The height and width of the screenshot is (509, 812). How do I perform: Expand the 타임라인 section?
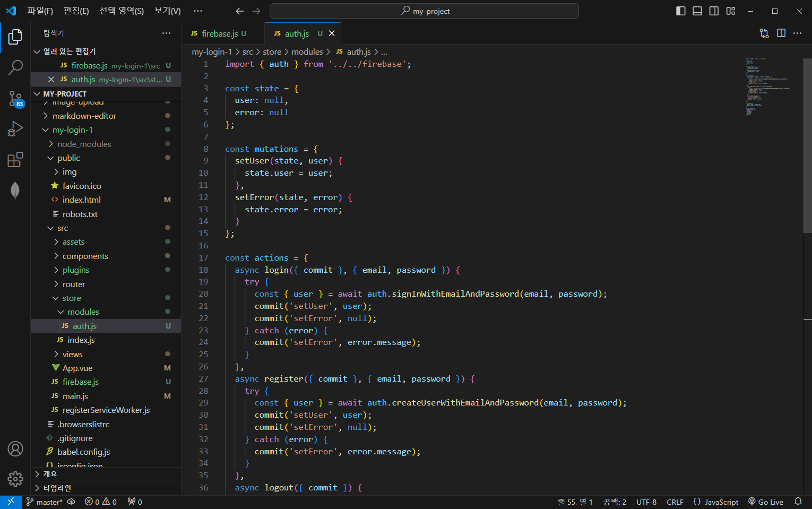[106, 488]
